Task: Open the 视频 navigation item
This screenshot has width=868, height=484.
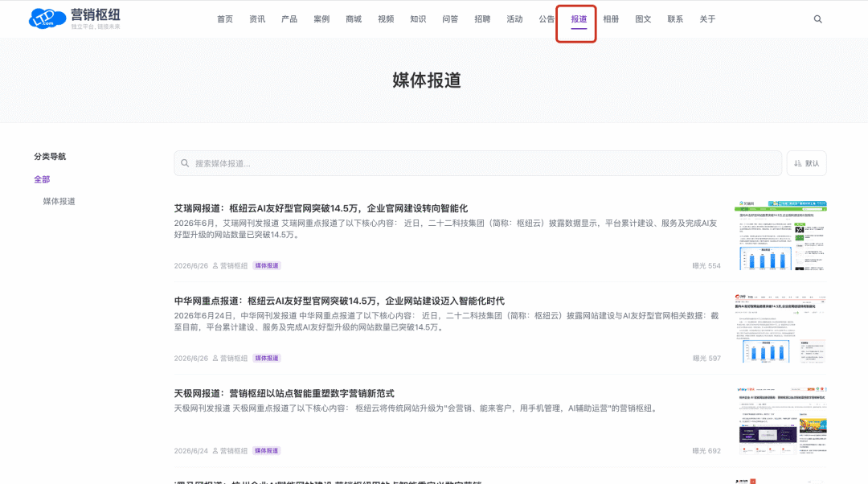Action: [x=386, y=18]
